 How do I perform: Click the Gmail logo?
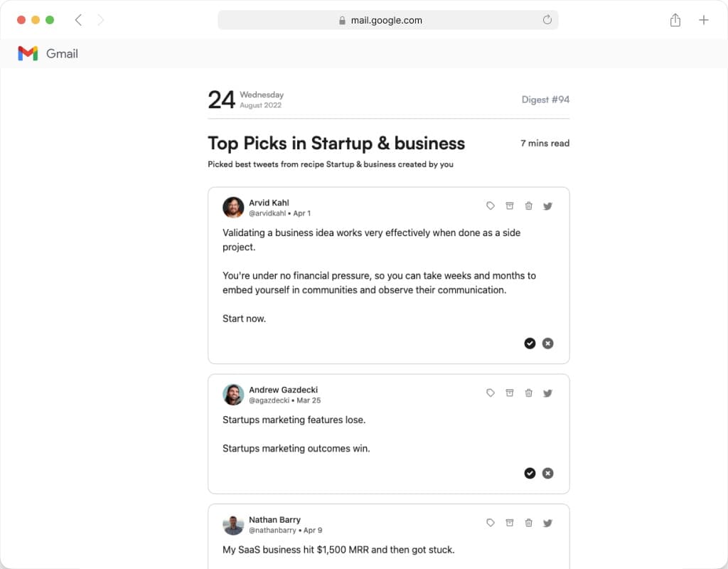[x=28, y=53]
